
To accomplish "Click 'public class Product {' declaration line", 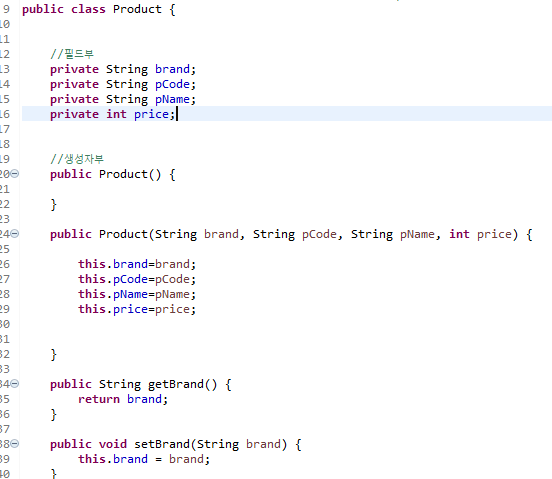I will (x=99, y=9).
